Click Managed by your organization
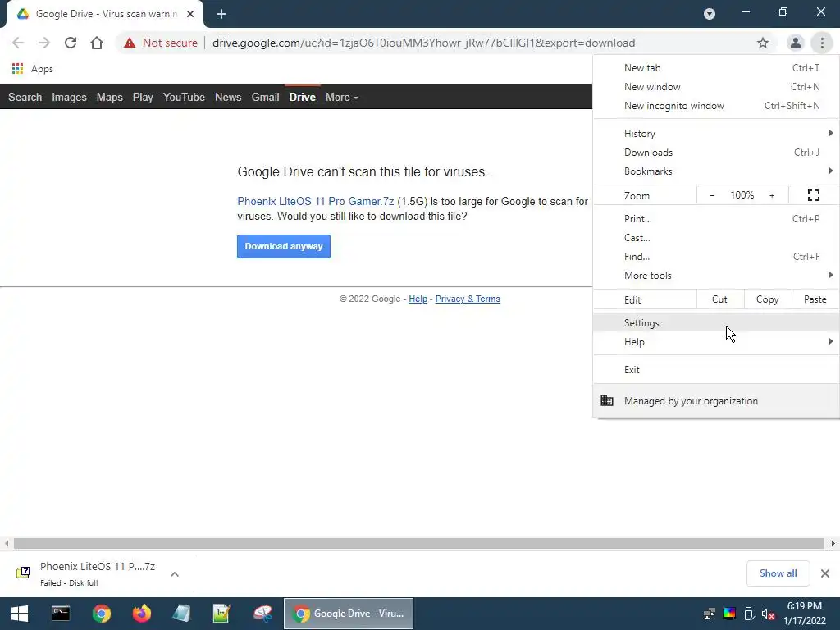Image resolution: width=840 pixels, height=630 pixels. point(716,400)
